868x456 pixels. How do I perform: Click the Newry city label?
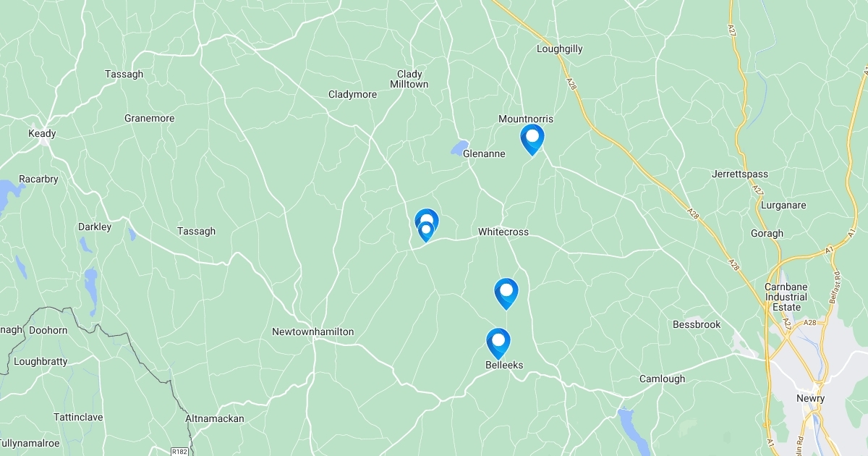810,398
